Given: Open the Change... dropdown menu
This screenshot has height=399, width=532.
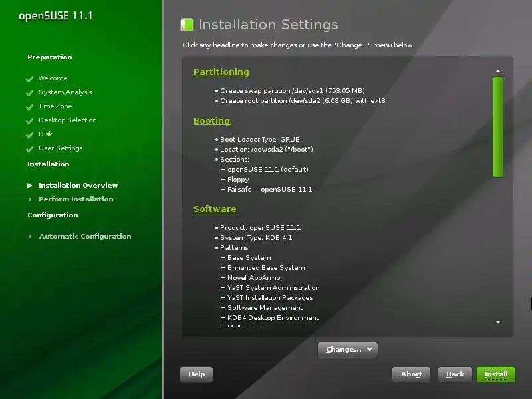Looking at the screenshot, I should coord(348,350).
